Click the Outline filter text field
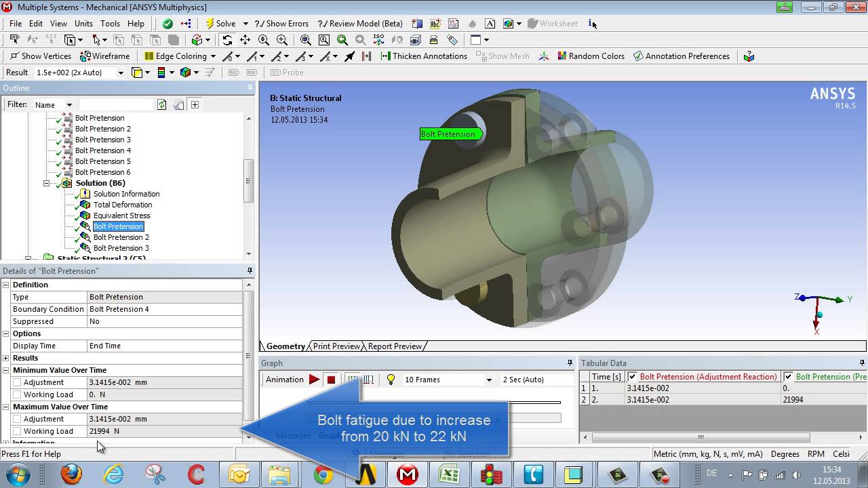The image size is (868, 488). pos(117,105)
